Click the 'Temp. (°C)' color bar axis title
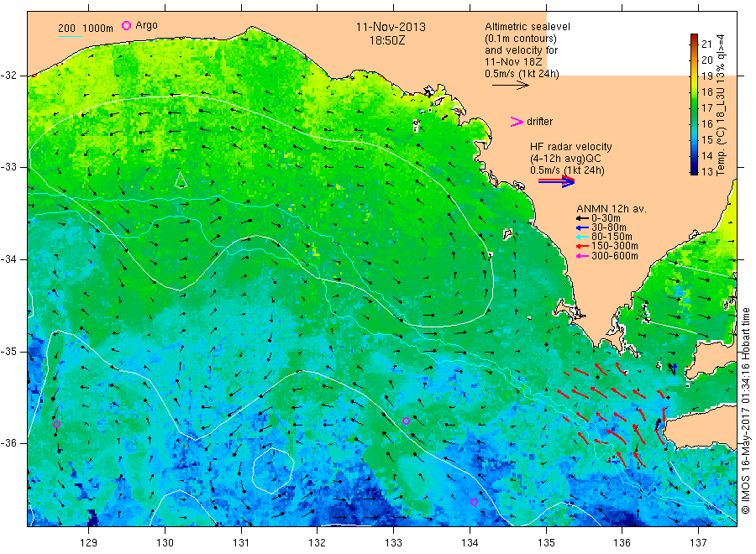756x554 pixels. tap(721, 148)
